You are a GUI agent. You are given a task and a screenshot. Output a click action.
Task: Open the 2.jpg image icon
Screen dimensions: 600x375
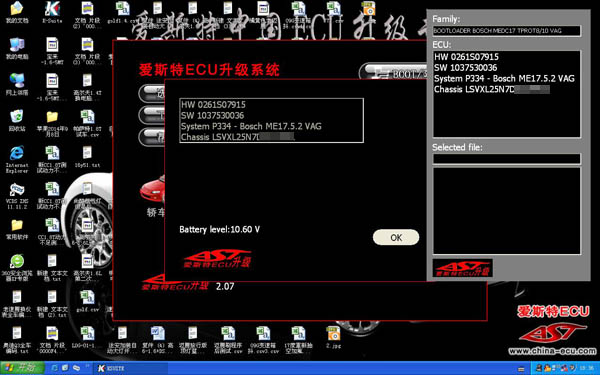click(x=334, y=338)
